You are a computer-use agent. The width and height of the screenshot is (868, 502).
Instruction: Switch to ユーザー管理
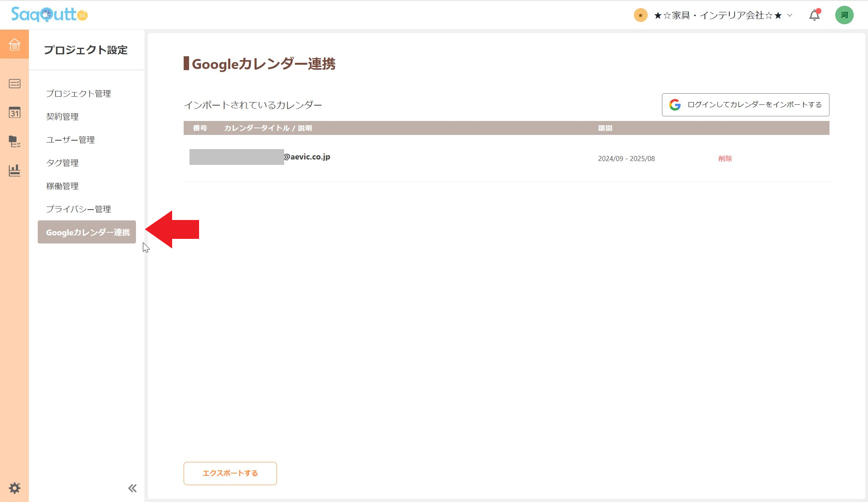click(x=70, y=140)
